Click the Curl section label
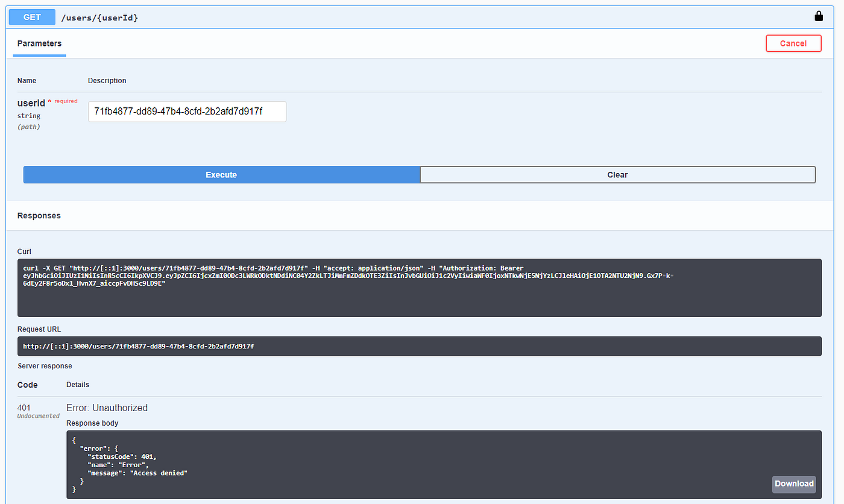 tap(24, 251)
